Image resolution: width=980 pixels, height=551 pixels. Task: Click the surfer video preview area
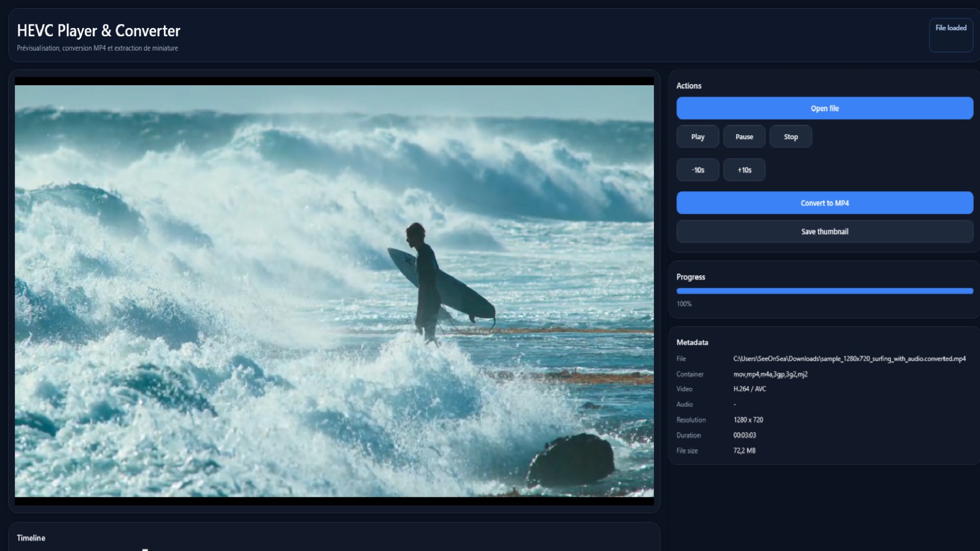[x=334, y=291]
